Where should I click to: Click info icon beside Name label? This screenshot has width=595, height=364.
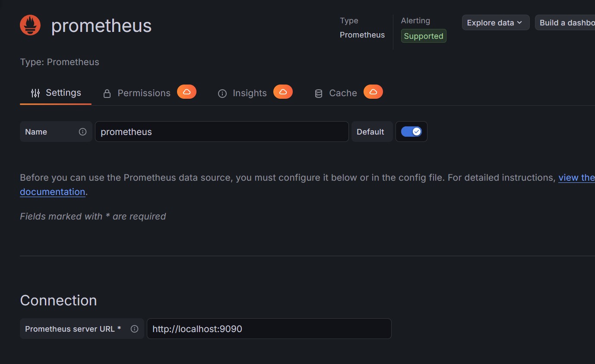pyautogui.click(x=82, y=132)
